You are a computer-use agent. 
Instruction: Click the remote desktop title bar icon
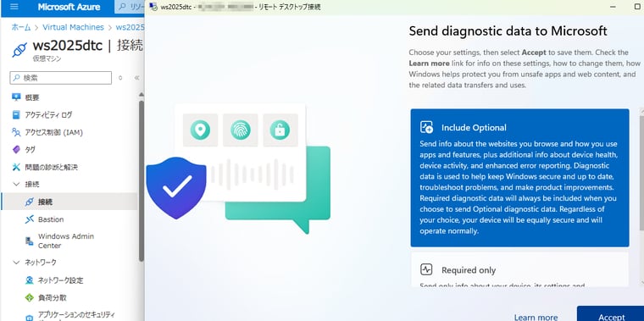pos(153,7)
